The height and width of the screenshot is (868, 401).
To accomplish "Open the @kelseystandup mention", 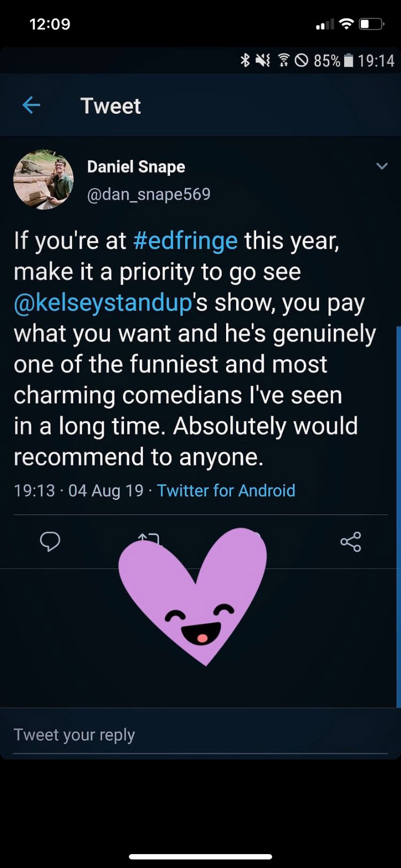I will 103,303.
